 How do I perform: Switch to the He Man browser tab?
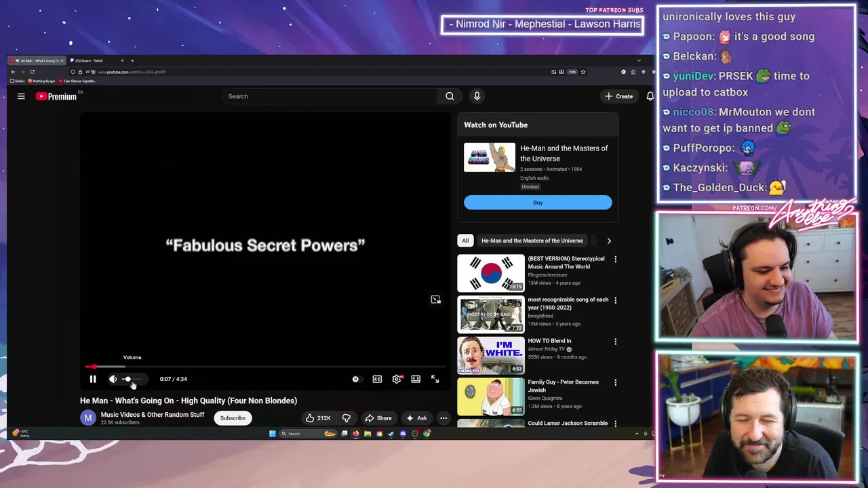point(37,60)
